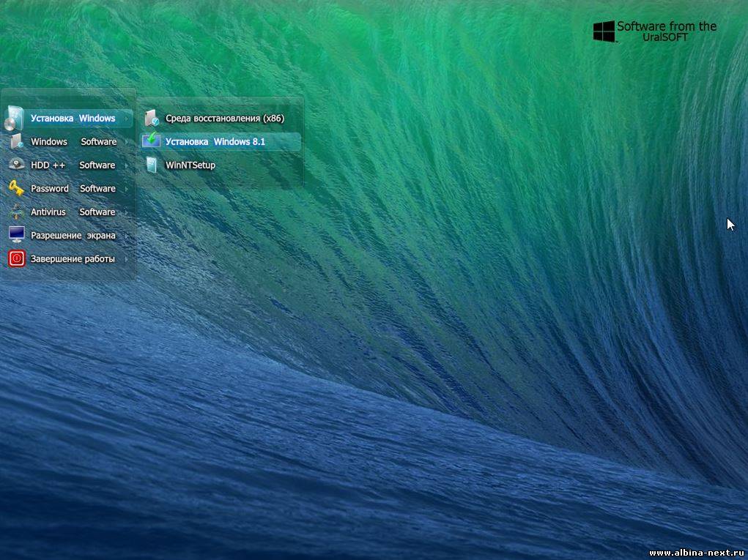748x560 pixels.
Task: Open the Antivirus Software menu entry
Action: [68, 212]
